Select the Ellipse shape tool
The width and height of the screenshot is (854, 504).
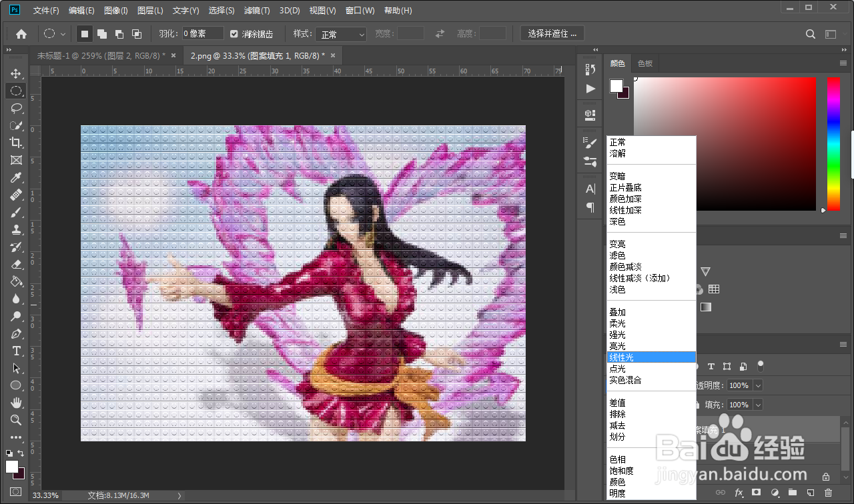16,385
